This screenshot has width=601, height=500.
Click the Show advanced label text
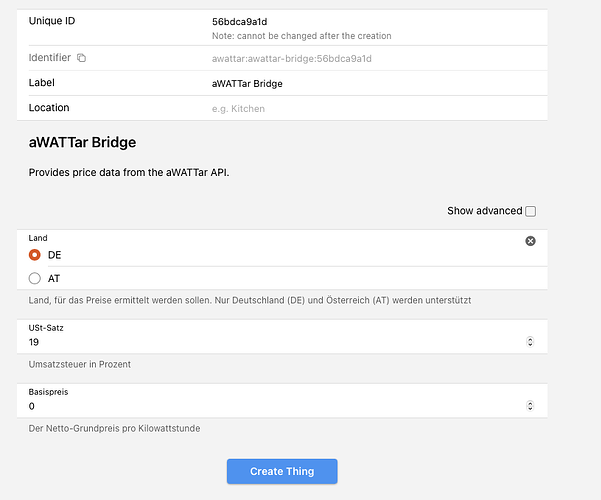pyautogui.click(x=484, y=211)
